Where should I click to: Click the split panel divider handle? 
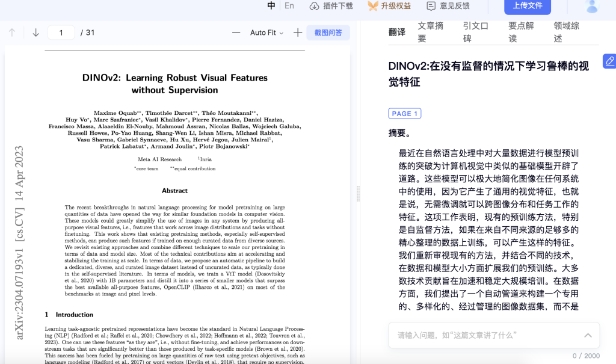tap(359, 194)
